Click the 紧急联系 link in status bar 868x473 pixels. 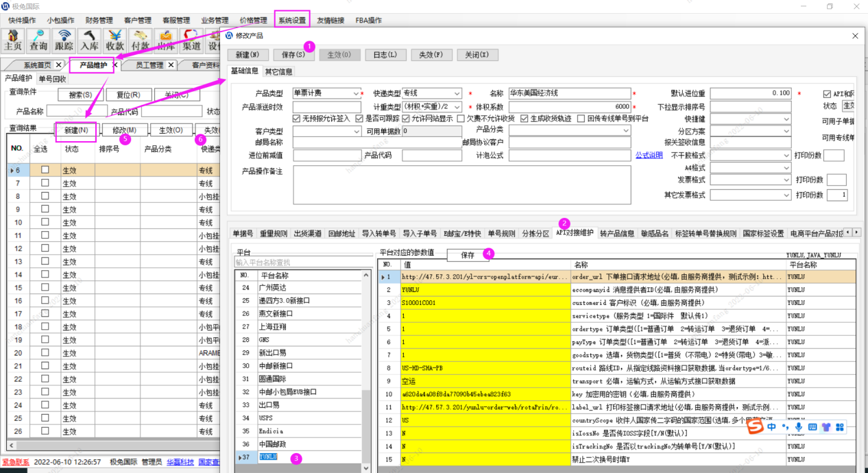pos(15,462)
